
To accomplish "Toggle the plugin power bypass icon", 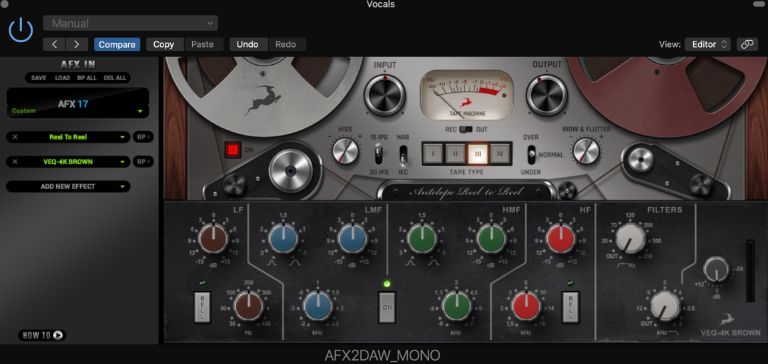I will pyautogui.click(x=21, y=30).
